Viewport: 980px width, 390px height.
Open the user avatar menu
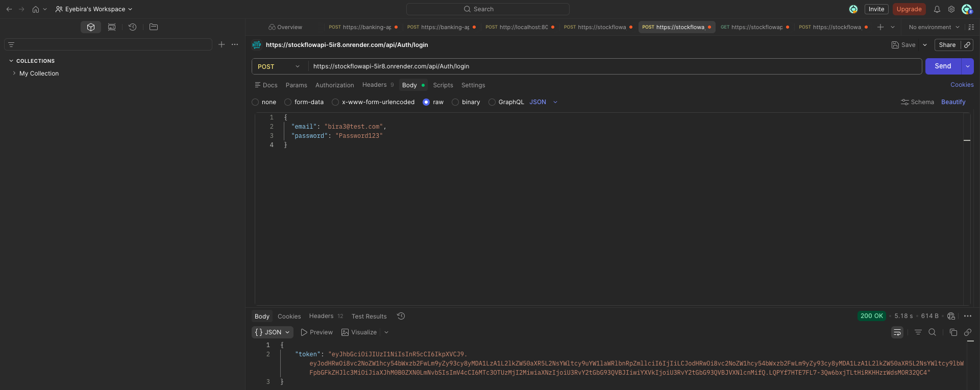[967, 9]
